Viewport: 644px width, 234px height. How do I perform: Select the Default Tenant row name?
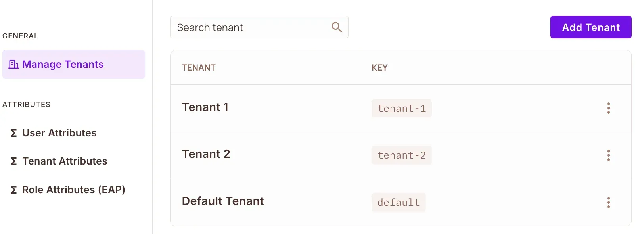pyautogui.click(x=222, y=201)
